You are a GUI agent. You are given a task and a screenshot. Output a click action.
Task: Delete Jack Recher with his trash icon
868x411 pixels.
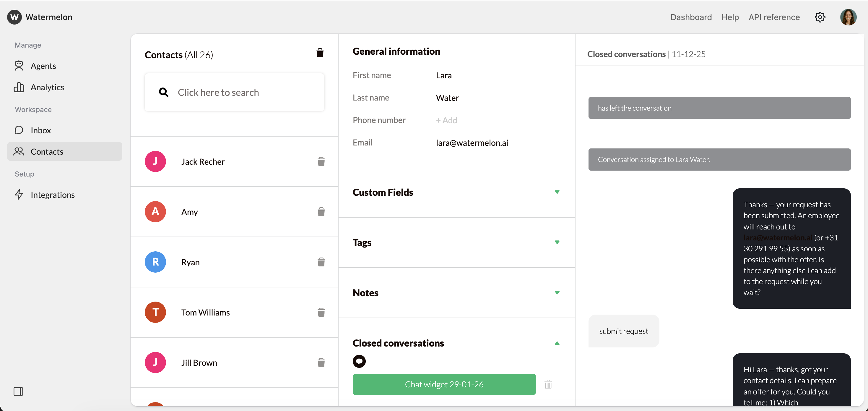[321, 161]
